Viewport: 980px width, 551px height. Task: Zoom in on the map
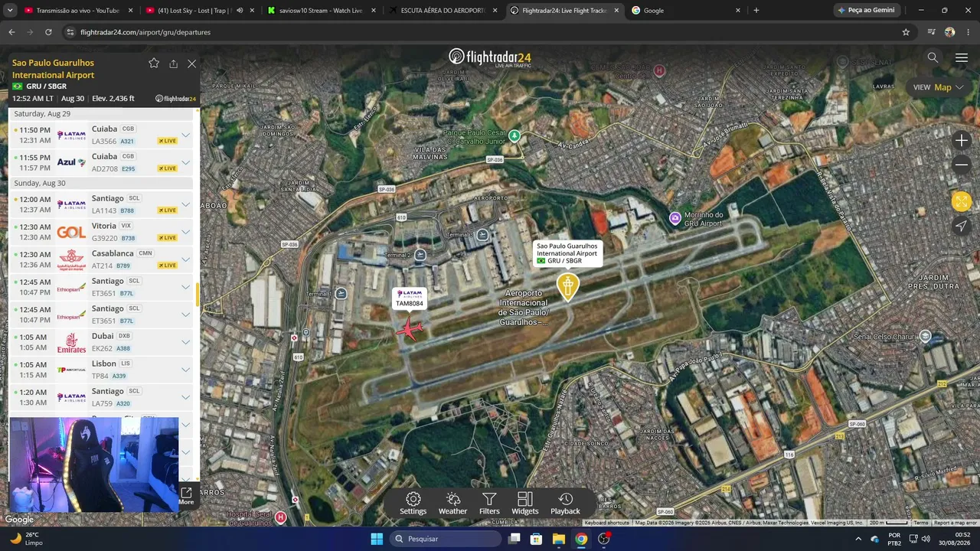coord(962,140)
